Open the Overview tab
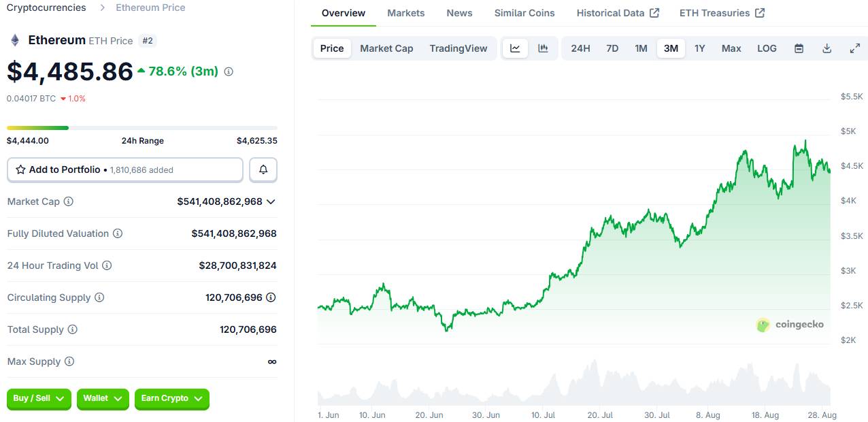This screenshot has height=422, width=868. 344,13
